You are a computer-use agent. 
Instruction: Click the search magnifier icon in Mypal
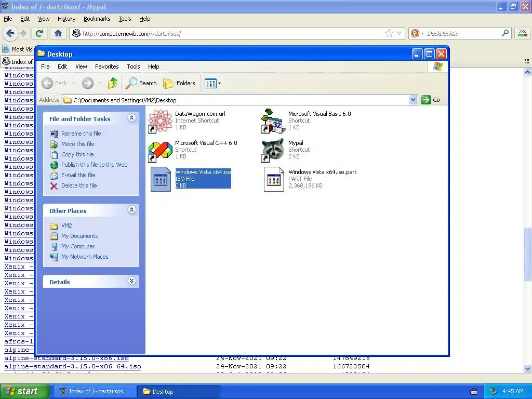505,33
